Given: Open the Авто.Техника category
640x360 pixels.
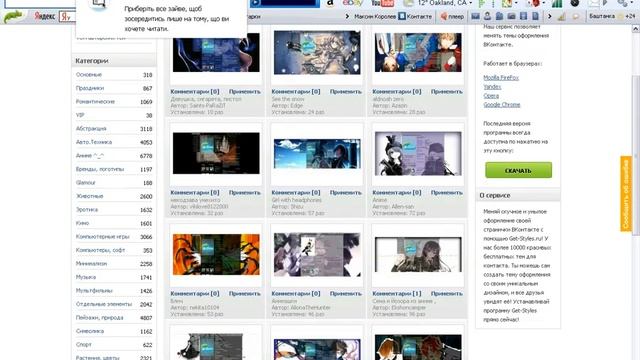Looking at the screenshot, I should [94, 142].
